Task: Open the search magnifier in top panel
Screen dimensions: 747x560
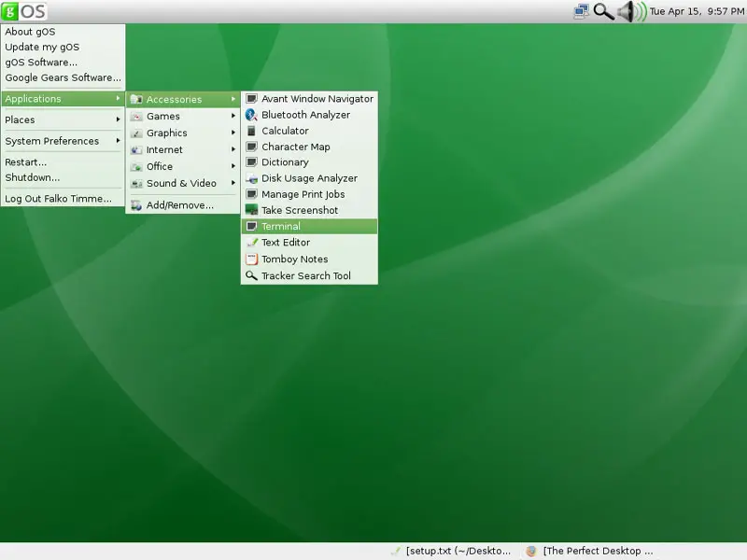Action: click(603, 11)
